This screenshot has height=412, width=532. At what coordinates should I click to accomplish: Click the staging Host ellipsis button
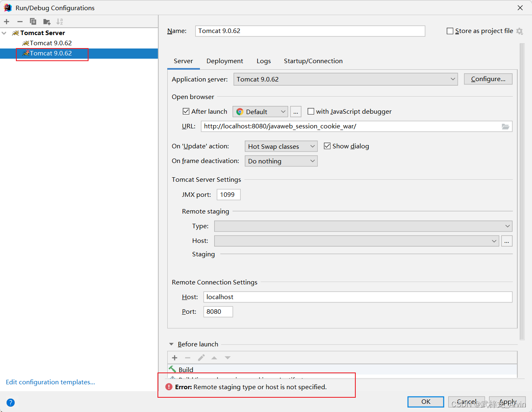coord(507,241)
